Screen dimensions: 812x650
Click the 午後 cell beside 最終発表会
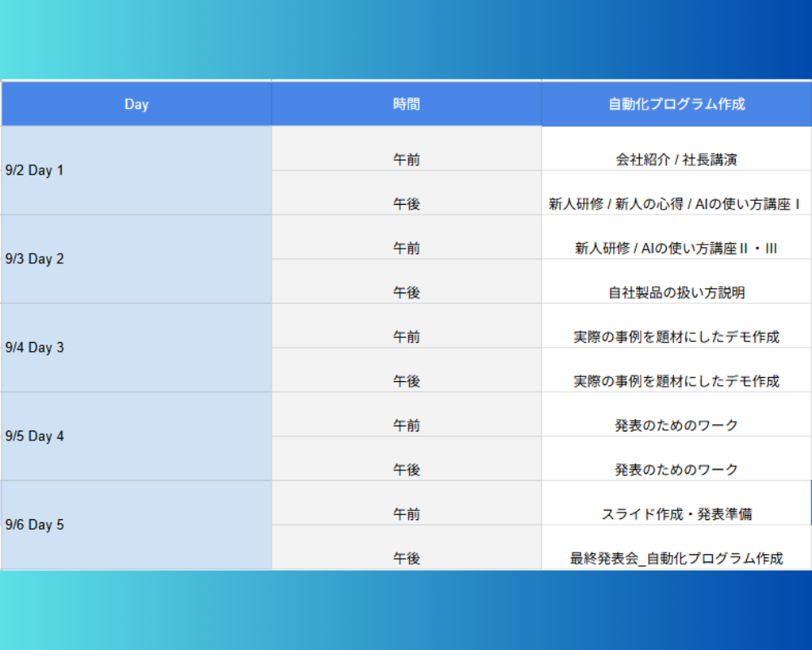[407, 548]
